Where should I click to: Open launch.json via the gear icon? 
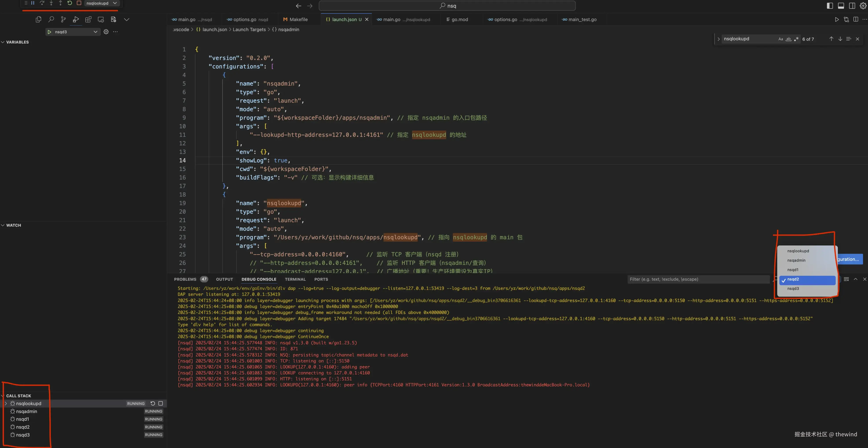[x=106, y=32]
